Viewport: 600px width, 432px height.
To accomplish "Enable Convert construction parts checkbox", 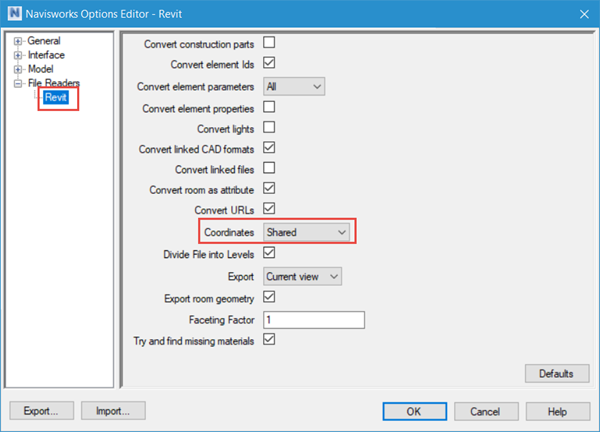I will pyautogui.click(x=269, y=42).
